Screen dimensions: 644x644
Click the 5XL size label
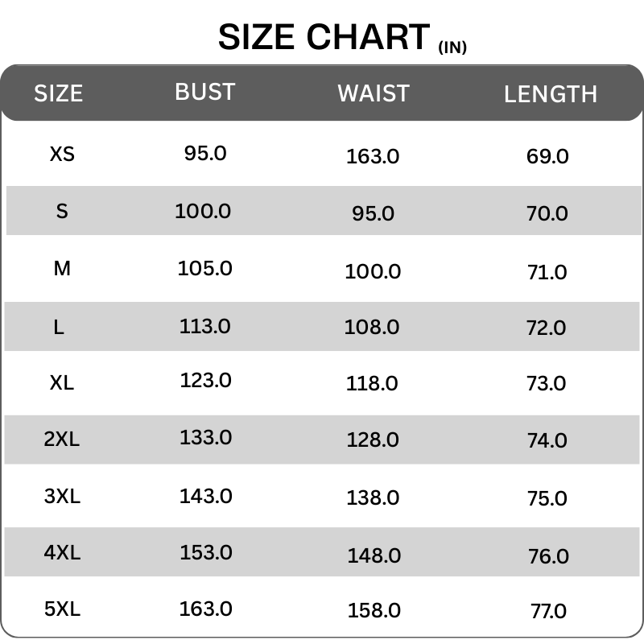point(62,609)
